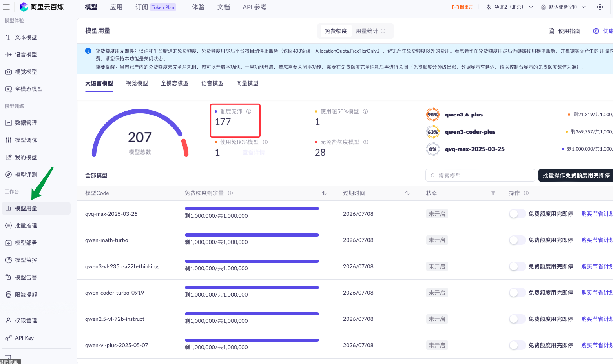Click the Alibaba Bailian logo
Viewport: 613px width, 364px height.
(42, 7)
